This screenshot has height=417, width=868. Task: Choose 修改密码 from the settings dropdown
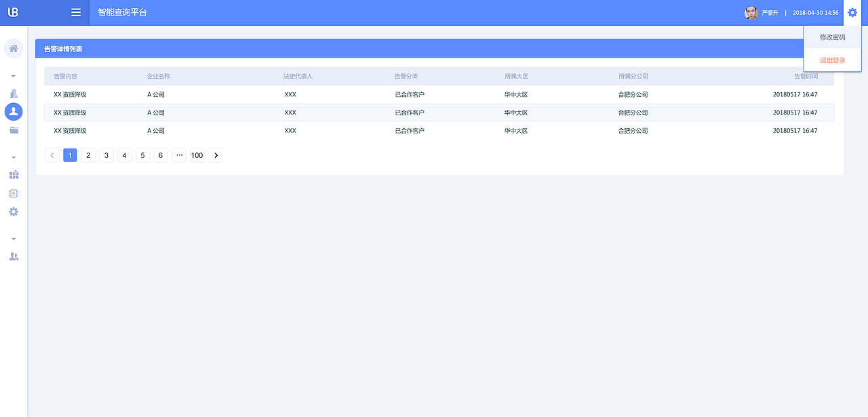tap(832, 37)
